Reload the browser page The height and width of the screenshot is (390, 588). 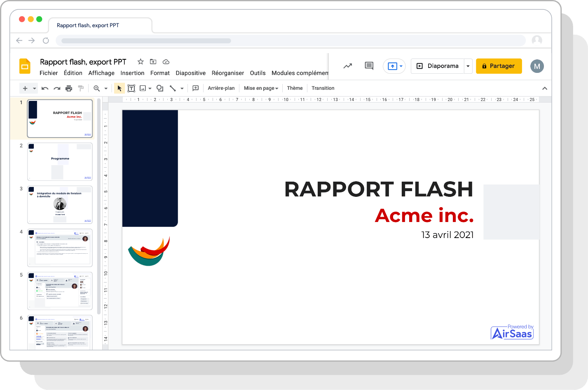(x=46, y=40)
